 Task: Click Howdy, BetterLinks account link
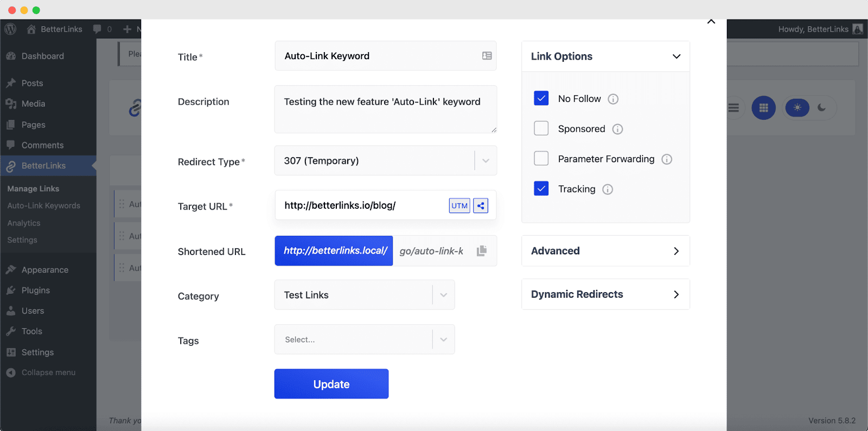pyautogui.click(x=813, y=29)
